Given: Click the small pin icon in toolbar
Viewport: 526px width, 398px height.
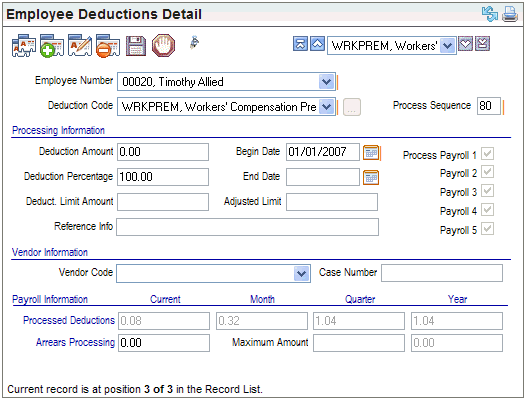Looking at the screenshot, I should click(x=195, y=43).
